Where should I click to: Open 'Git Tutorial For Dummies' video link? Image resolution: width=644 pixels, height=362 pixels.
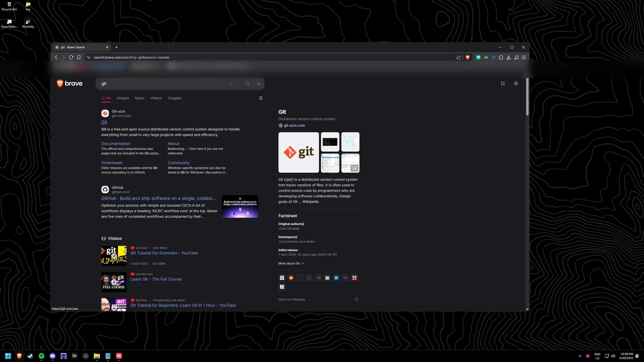[164, 253]
